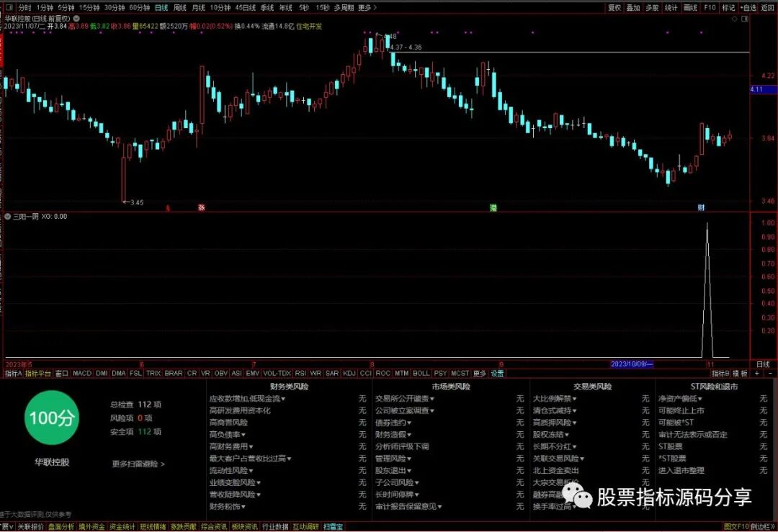Click the side-panel toggle icon beside diamond
Screen dimensions: 778x532
(745, 19)
